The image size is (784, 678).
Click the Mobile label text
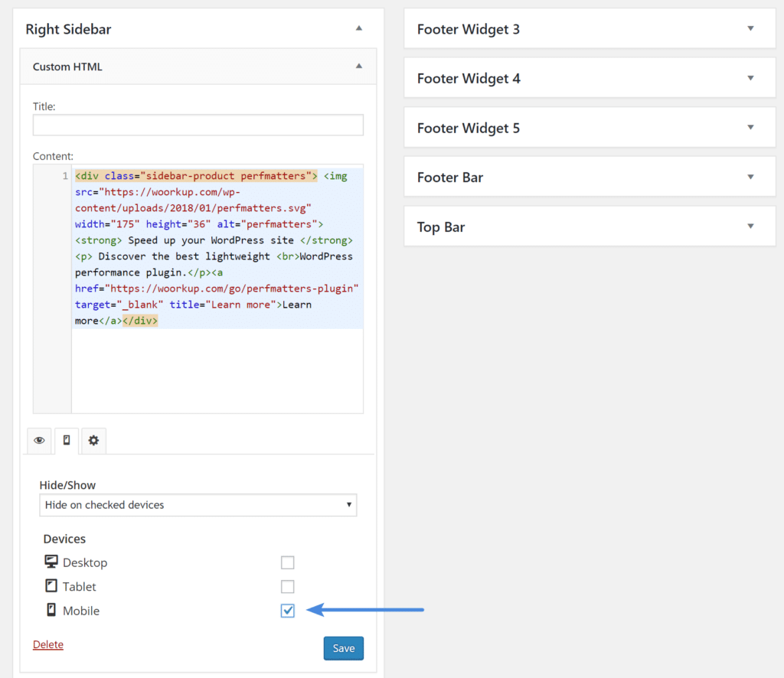[x=81, y=611]
